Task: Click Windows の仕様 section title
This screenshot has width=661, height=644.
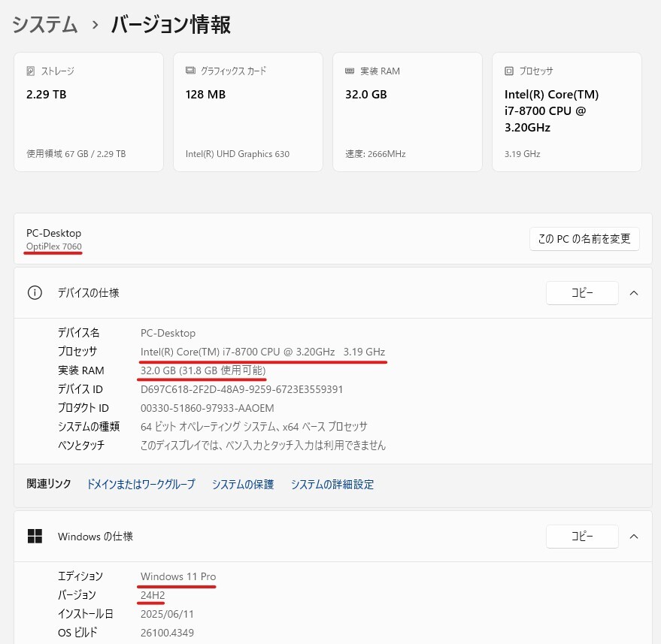Action: 96,537
